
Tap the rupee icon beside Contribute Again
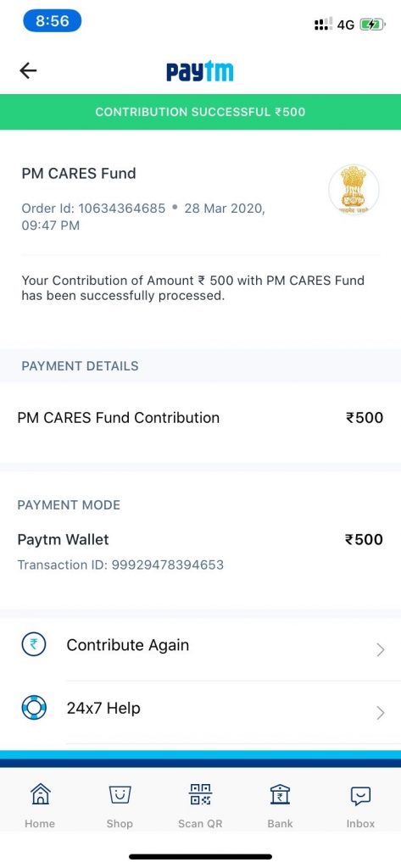click(x=33, y=644)
